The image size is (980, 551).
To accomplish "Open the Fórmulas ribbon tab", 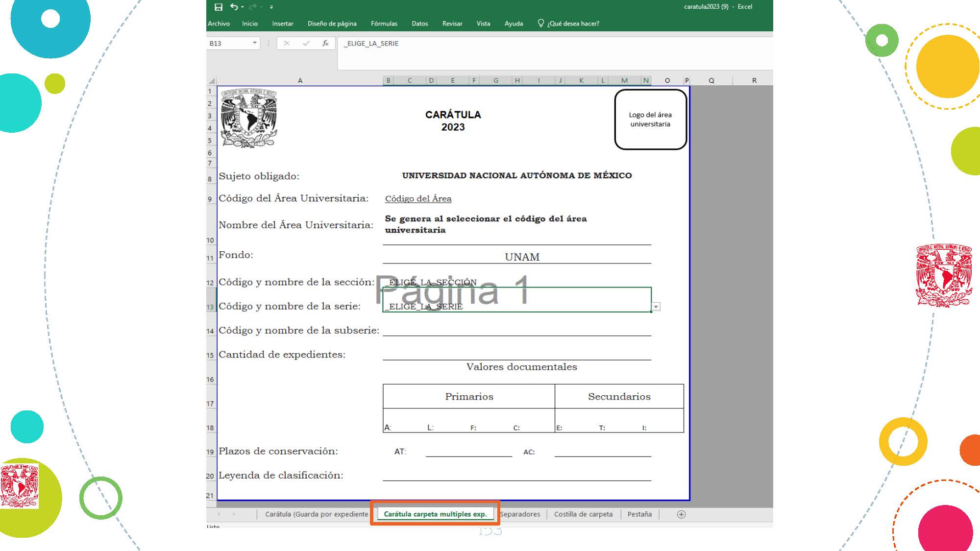I will click(x=384, y=24).
